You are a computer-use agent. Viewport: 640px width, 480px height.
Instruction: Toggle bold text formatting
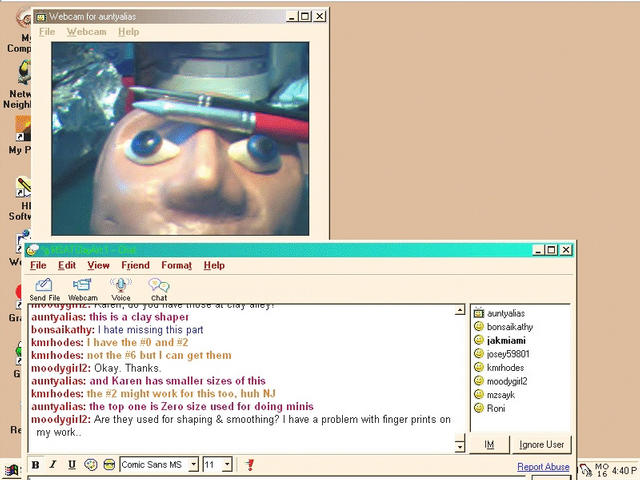(x=36, y=464)
